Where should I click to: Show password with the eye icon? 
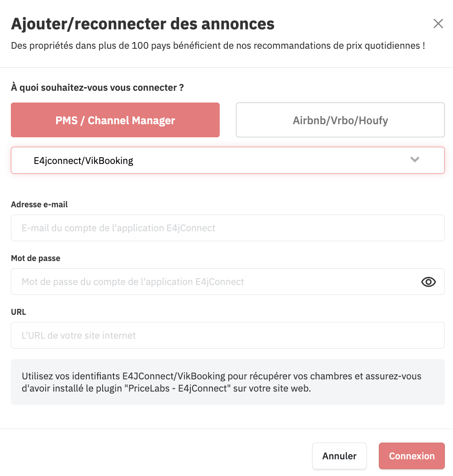[x=429, y=282]
